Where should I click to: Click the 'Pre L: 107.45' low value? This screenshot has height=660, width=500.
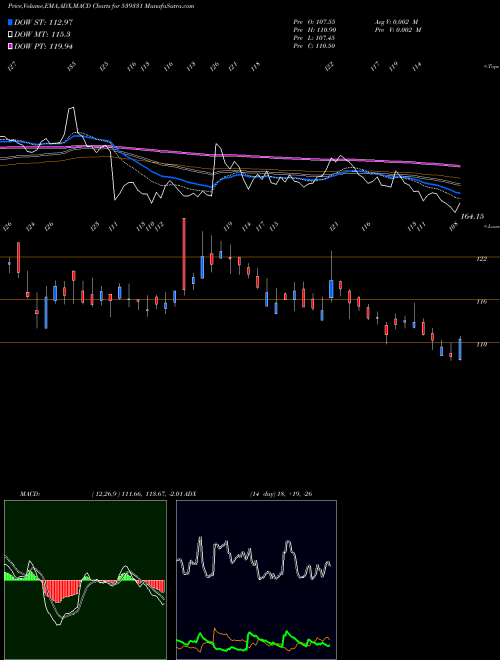pos(314,38)
